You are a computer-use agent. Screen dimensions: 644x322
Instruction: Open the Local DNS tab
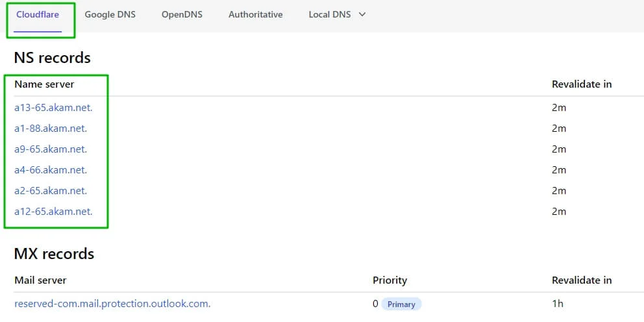330,15
